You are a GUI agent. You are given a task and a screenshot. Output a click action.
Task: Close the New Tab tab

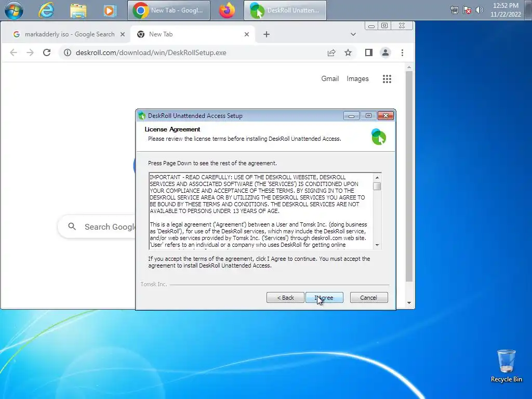(x=247, y=34)
